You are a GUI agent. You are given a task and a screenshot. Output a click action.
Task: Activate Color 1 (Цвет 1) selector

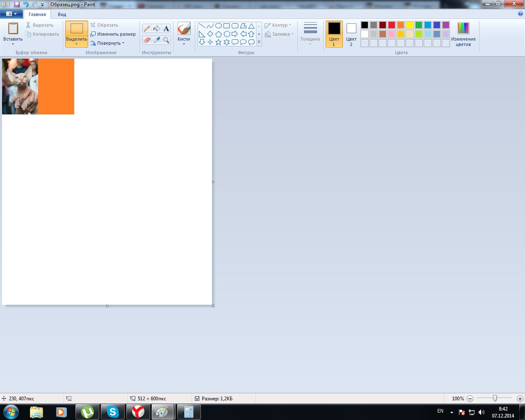(x=334, y=34)
